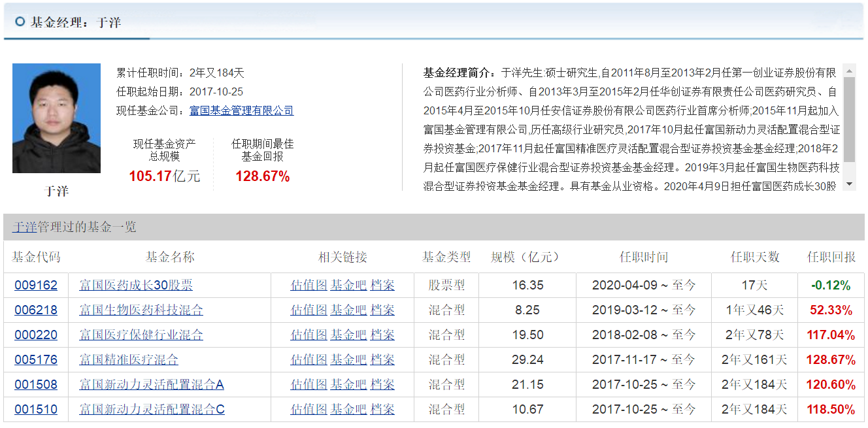Viewport: 868px width, 428px height.
Task: Open fund code 001508
Action: click(36, 385)
